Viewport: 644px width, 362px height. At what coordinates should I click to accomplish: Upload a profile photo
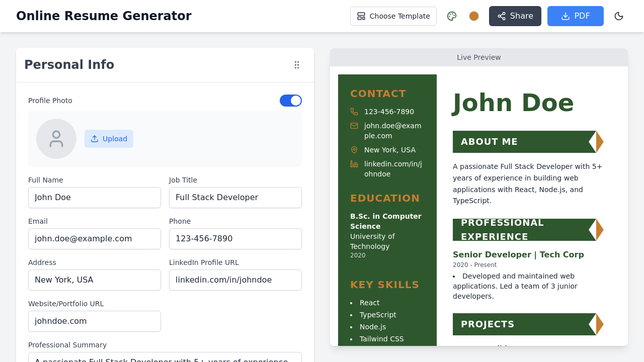coord(109,139)
